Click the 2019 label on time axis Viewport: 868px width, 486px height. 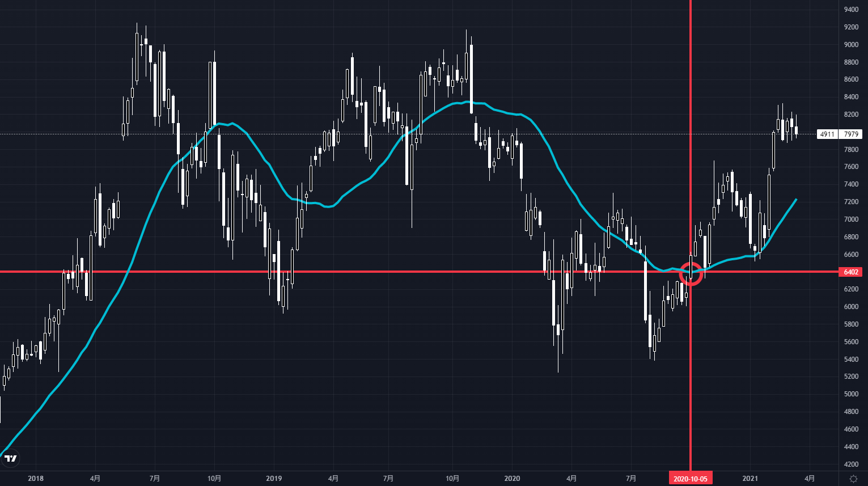[274, 479]
